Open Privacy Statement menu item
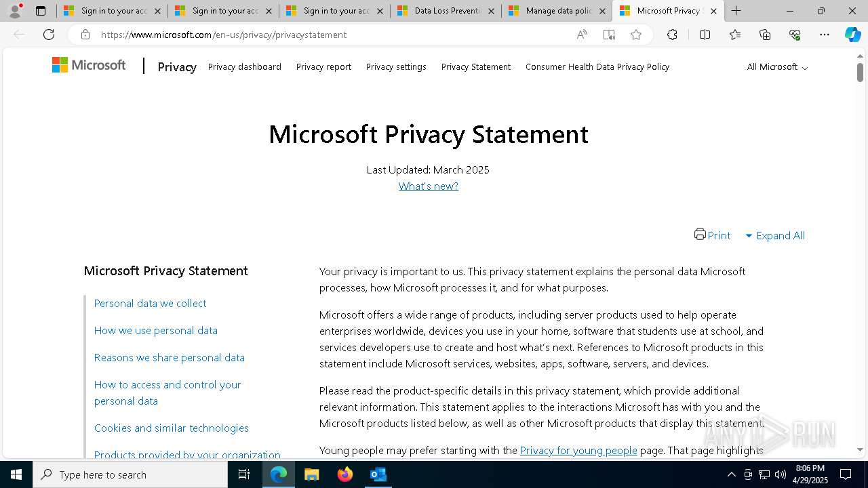Viewport: 868px width, 488px height. [476, 66]
